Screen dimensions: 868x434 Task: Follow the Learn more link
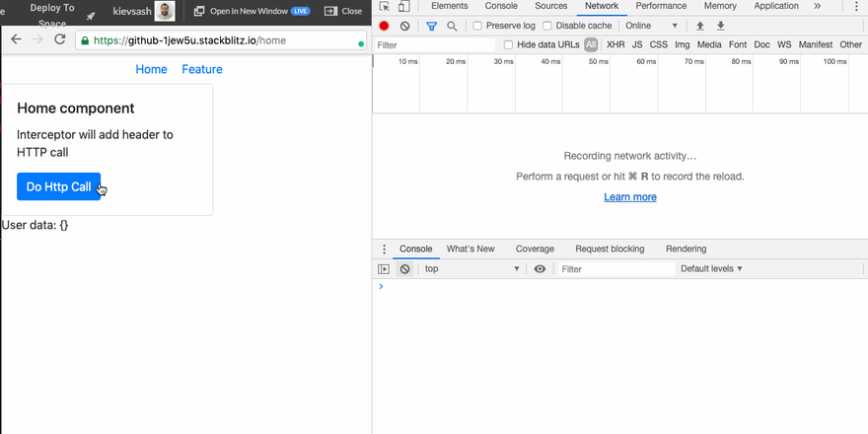click(x=630, y=197)
